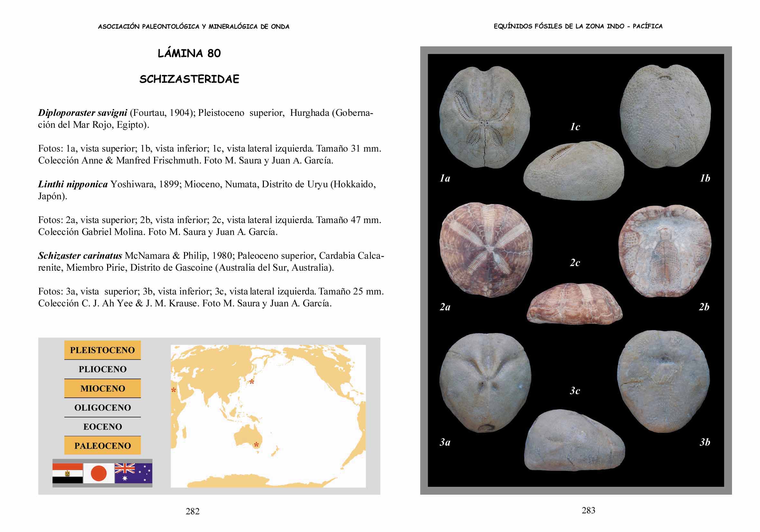
Task: Click the EOCENO epoch label
Action: coord(102,426)
